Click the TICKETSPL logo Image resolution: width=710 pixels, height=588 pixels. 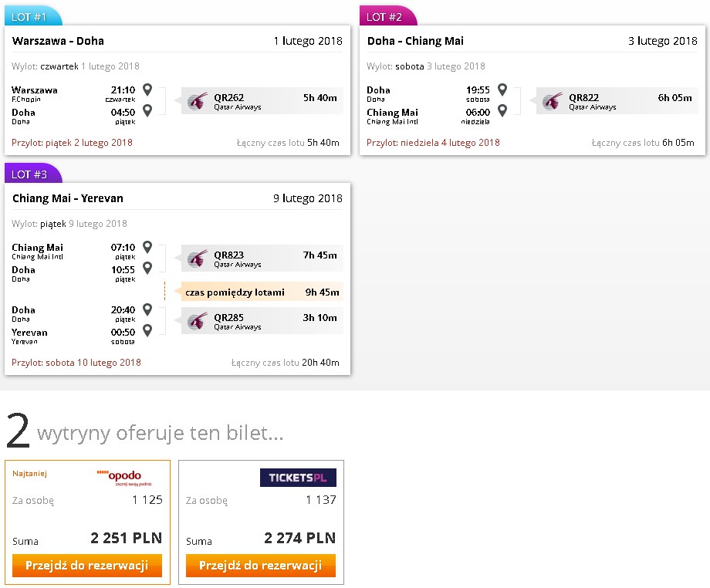298,478
